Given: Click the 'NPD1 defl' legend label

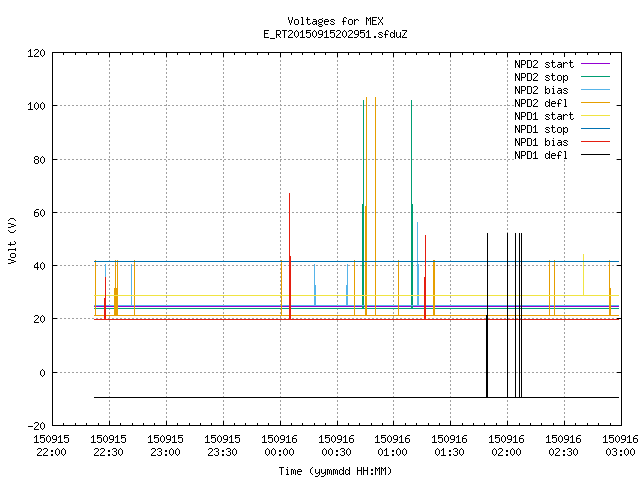Looking at the screenshot, I should pos(541,156).
